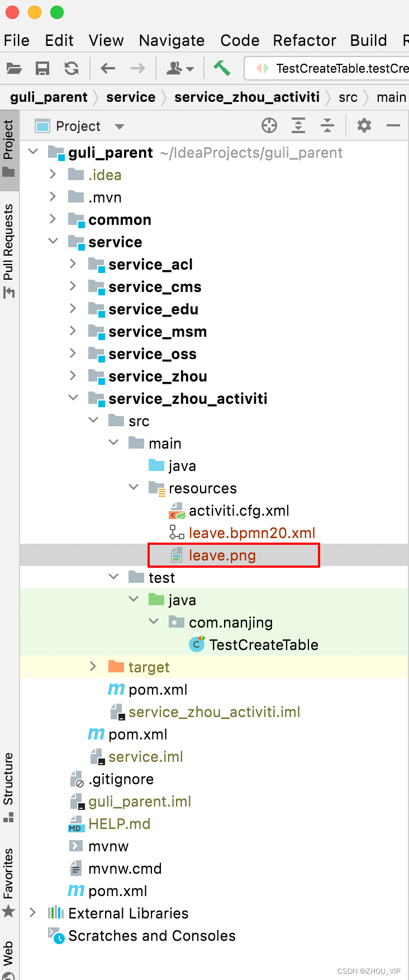Open the Code menu

[x=240, y=40]
